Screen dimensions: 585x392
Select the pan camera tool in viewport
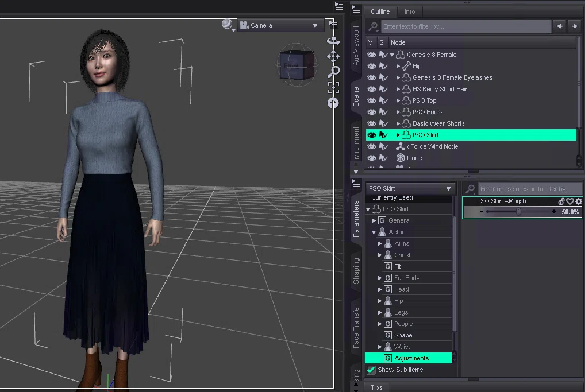pos(333,56)
